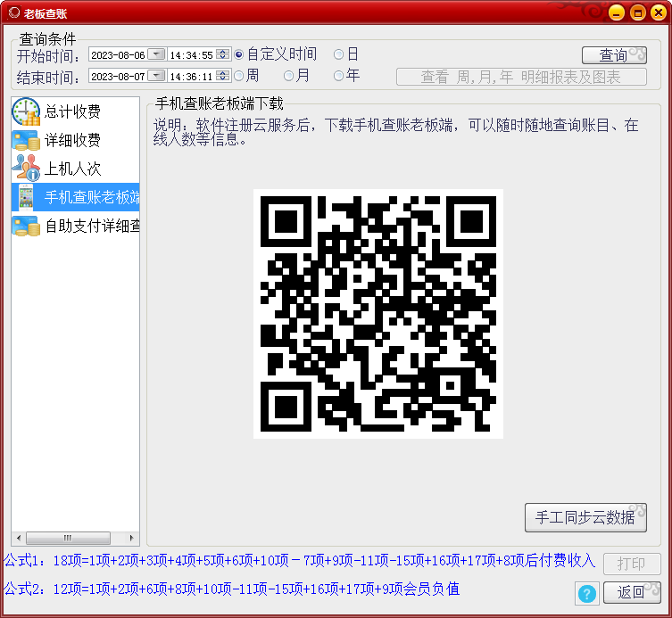This screenshot has width=672, height=618.
Task: Open 自助支付详细查 in the sidebar
Action: [76, 227]
